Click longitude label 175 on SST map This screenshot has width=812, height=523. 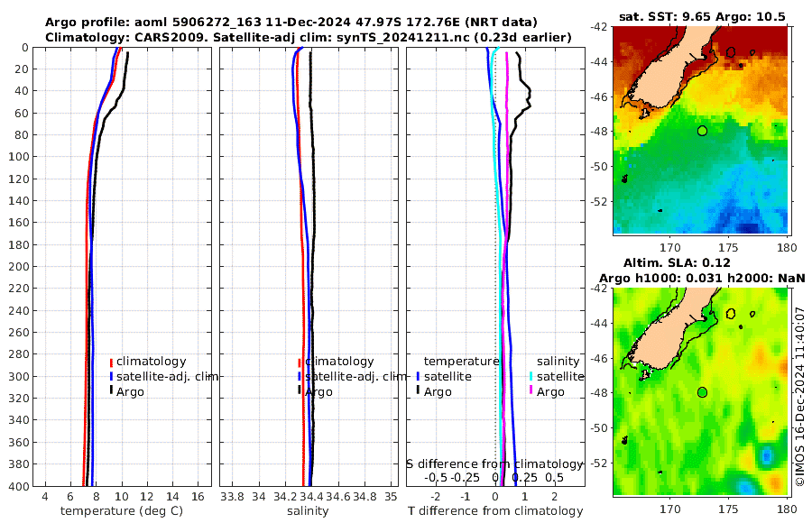click(x=729, y=247)
